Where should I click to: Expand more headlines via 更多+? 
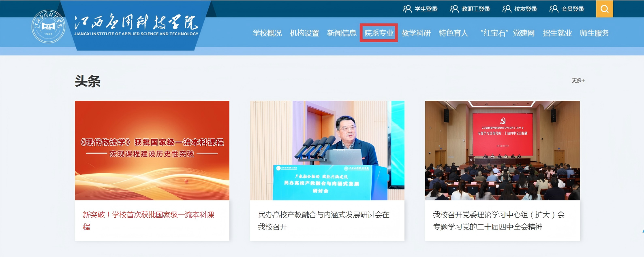tap(578, 81)
